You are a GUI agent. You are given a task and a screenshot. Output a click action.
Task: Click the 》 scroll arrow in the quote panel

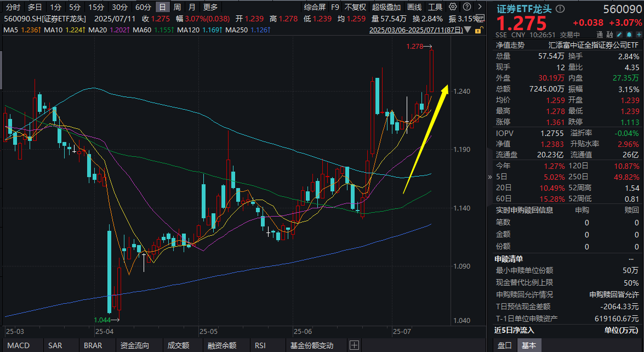(x=491, y=177)
